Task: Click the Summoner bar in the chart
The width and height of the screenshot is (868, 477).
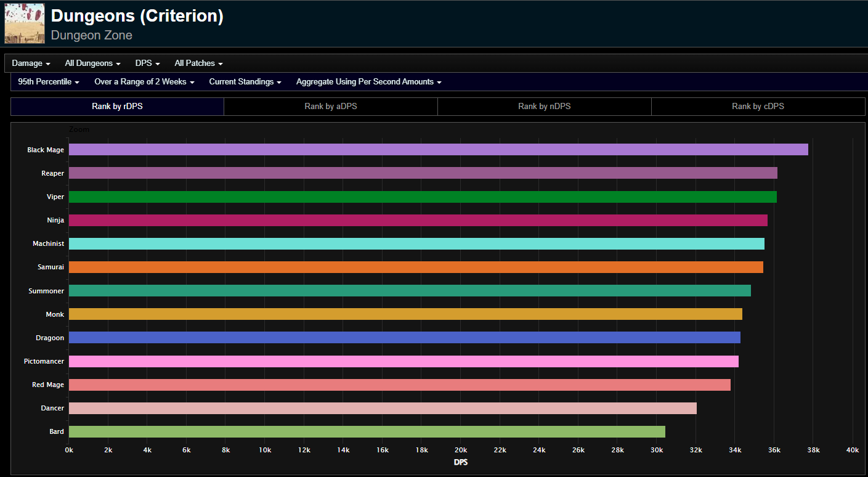Action: (410, 290)
